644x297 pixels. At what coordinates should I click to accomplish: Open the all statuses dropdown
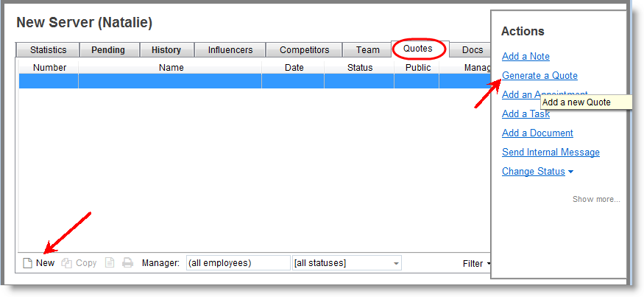coord(347,263)
